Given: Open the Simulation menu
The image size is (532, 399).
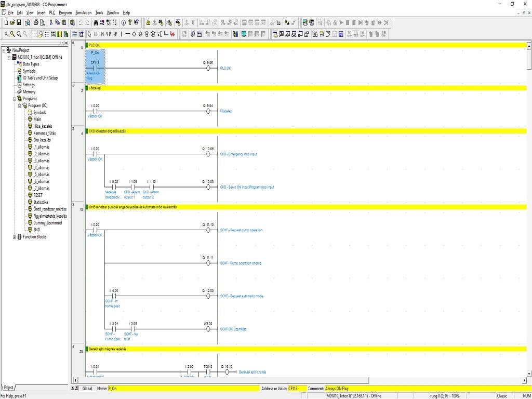Looking at the screenshot, I should tap(84, 13).
